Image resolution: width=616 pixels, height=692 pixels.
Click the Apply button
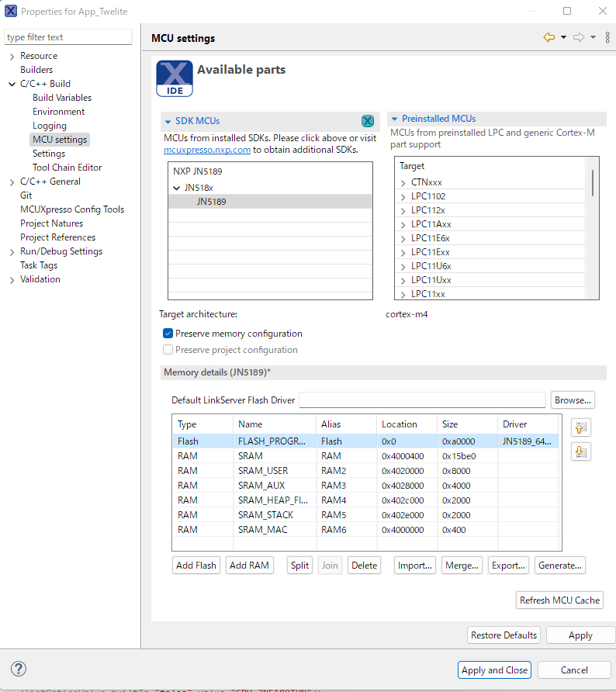[x=580, y=635]
